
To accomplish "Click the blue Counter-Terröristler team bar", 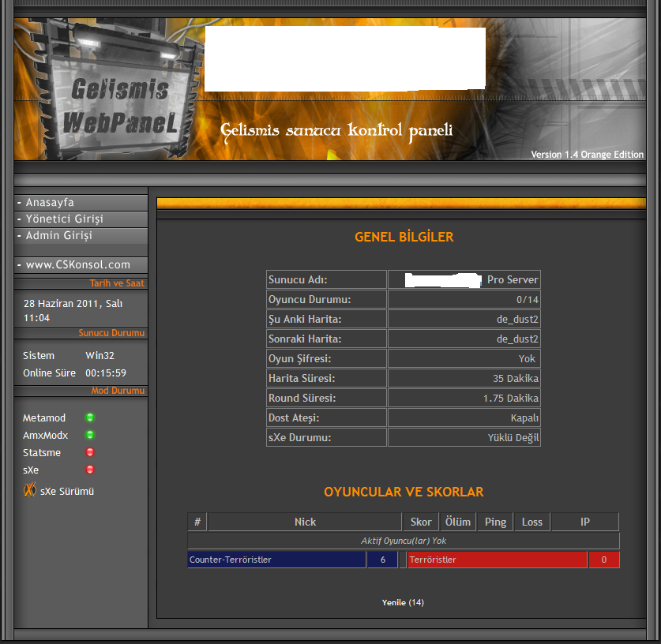I will (276, 560).
